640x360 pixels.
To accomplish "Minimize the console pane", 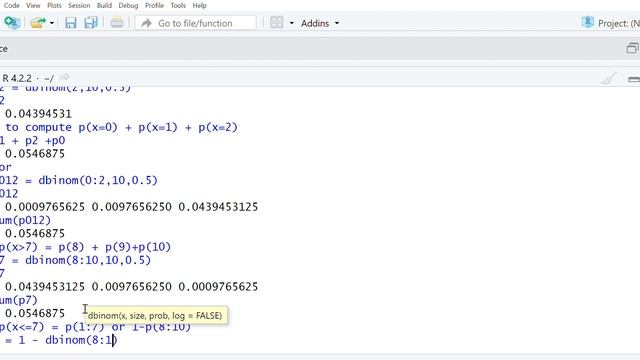I will click(633, 79).
